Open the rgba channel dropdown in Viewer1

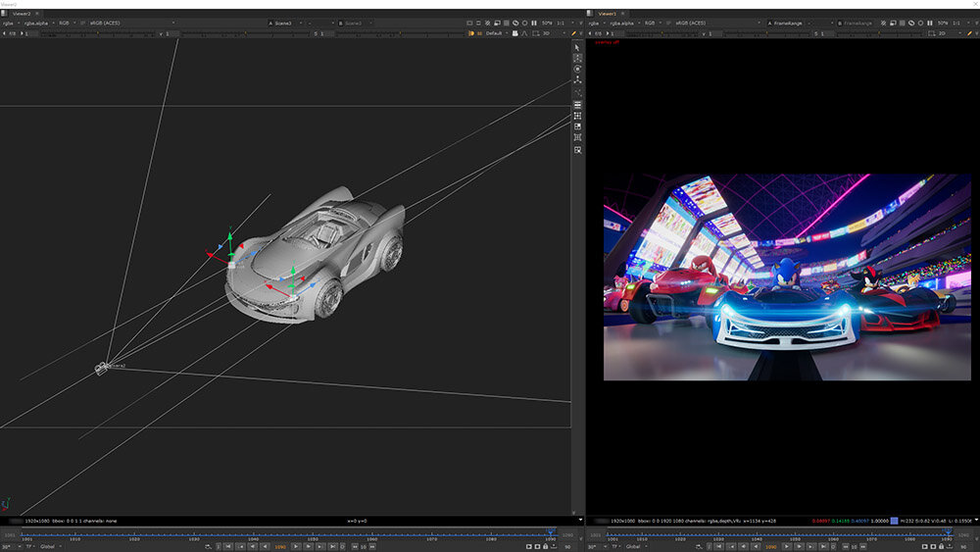pos(597,24)
